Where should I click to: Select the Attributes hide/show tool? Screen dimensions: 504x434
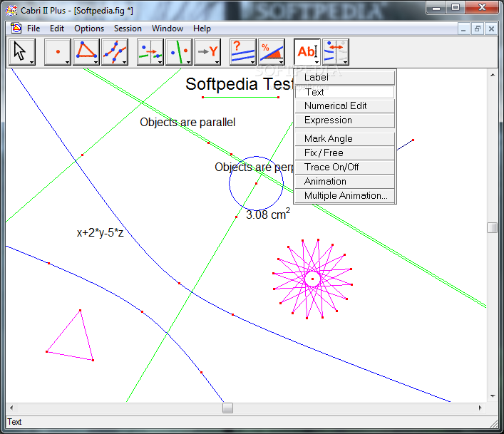(336, 52)
